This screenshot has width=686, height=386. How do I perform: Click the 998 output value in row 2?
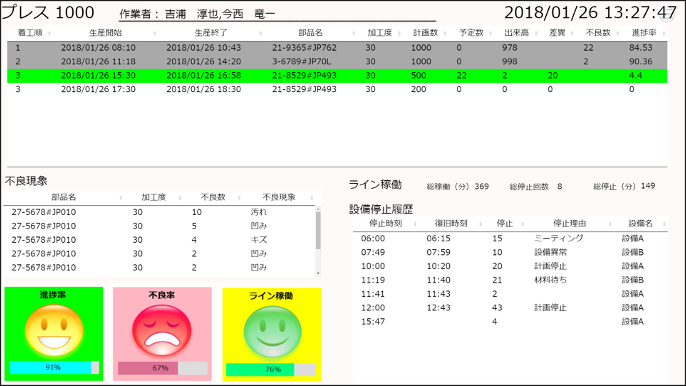click(510, 62)
